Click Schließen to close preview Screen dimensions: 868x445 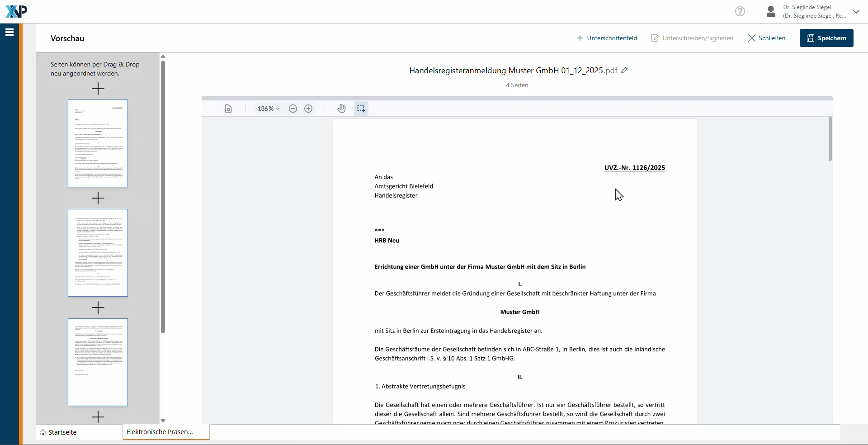[x=767, y=38]
